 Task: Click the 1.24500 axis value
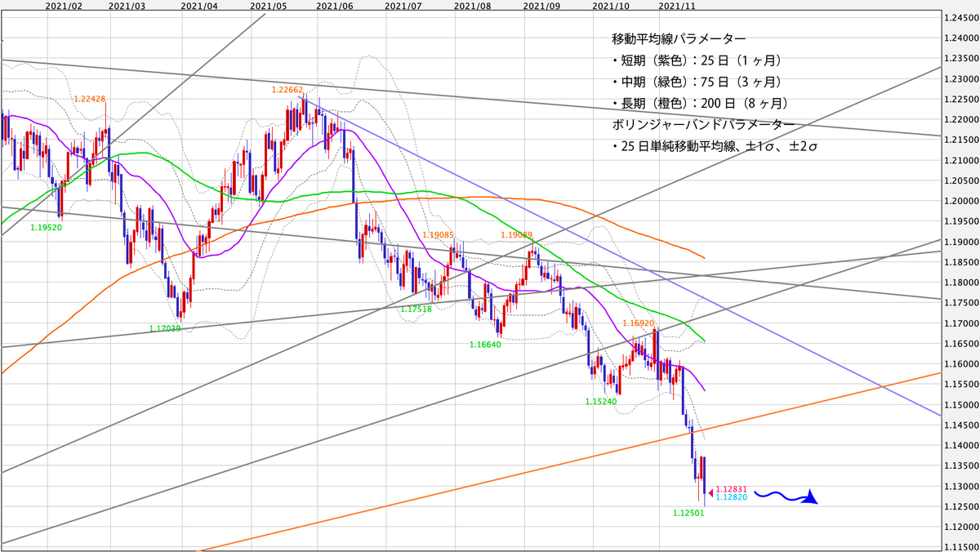pos(960,18)
